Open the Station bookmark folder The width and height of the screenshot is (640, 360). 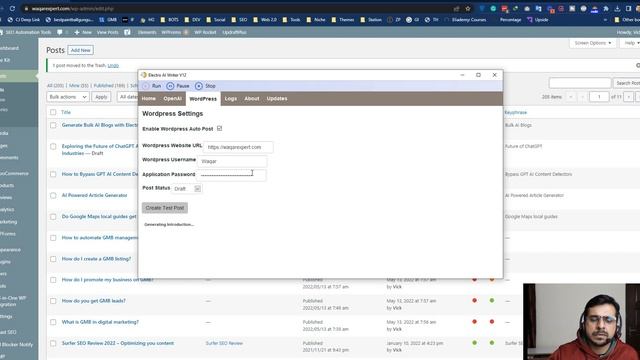[x=371, y=20]
